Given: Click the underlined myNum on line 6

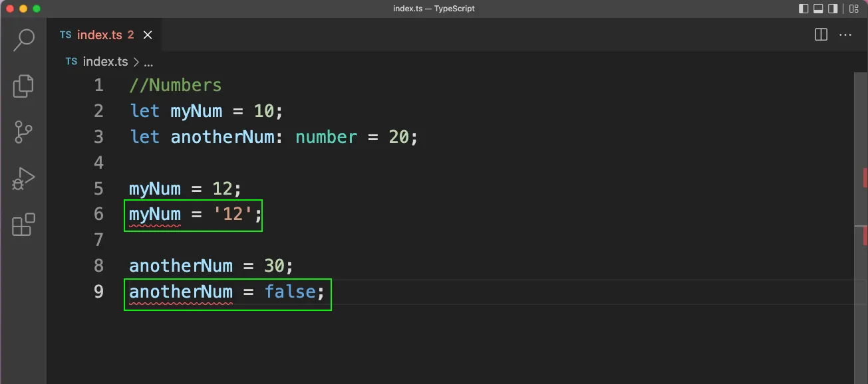Looking at the screenshot, I should pyautogui.click(x=155, y=215).
